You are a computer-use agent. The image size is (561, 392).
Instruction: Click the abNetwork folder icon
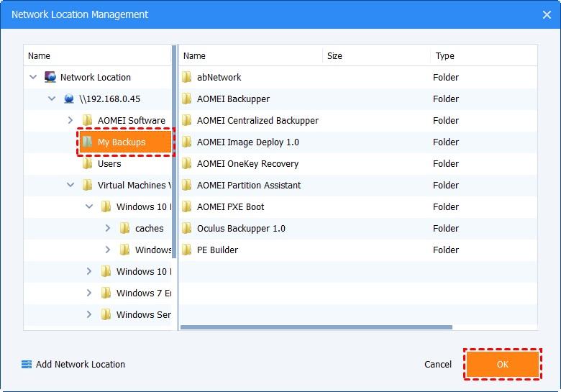tap(187, 77)
